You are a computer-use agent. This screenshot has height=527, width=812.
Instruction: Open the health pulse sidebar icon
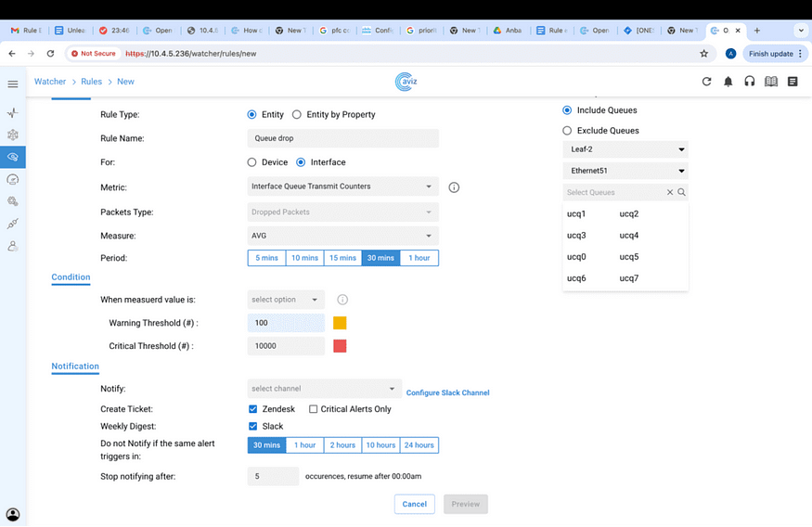(13, 113)
